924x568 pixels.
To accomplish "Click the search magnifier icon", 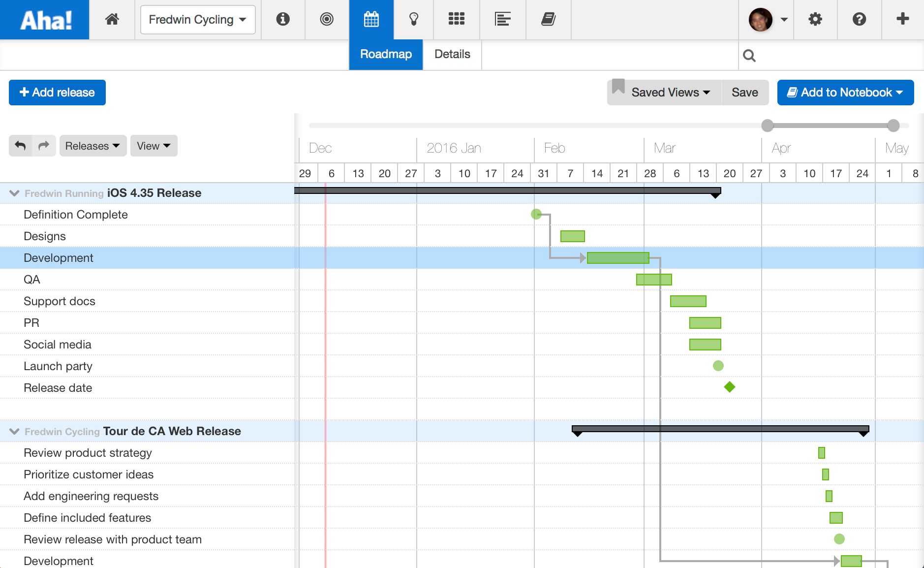I will pyautogui.click(x=749, y=55).
